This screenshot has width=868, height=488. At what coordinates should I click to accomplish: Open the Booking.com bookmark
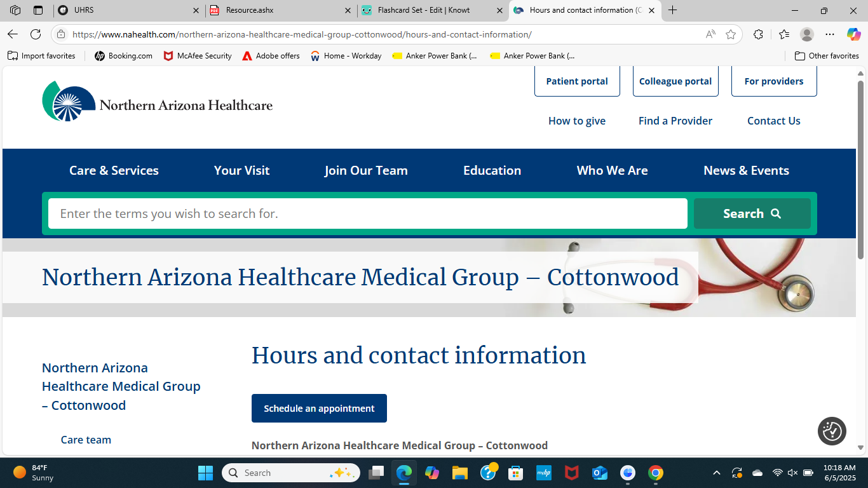coord(123,56)
